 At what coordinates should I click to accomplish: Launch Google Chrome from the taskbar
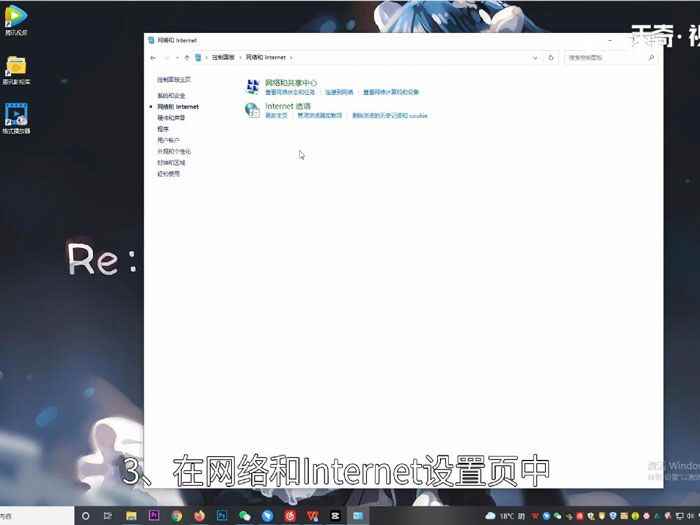pos(177,516)
